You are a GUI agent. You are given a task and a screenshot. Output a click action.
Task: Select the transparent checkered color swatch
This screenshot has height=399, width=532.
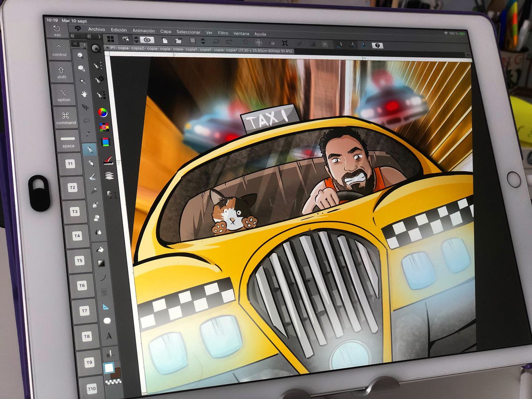point(113,381)
